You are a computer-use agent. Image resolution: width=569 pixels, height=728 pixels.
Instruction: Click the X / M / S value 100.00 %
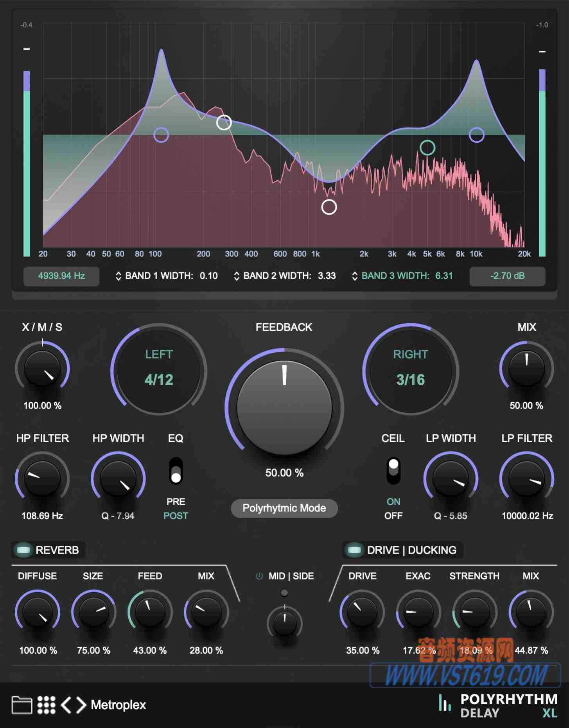pos(42,406)
